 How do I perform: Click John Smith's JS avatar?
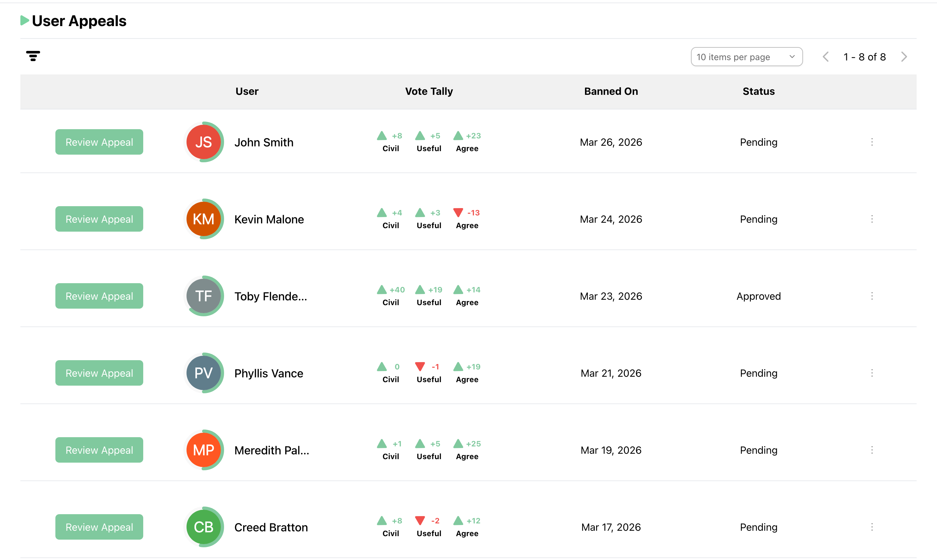tap(203, 142)
